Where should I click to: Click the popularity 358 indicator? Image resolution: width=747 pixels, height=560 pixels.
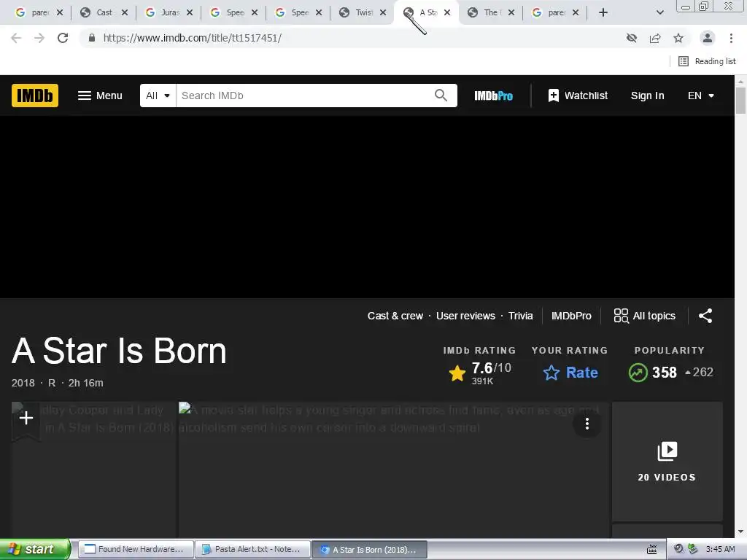point(670,373)
